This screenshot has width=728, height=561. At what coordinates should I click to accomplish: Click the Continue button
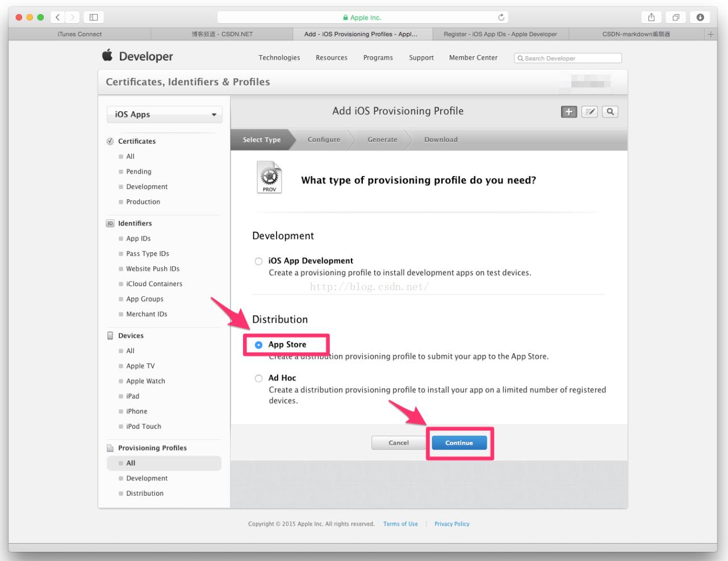459,443
